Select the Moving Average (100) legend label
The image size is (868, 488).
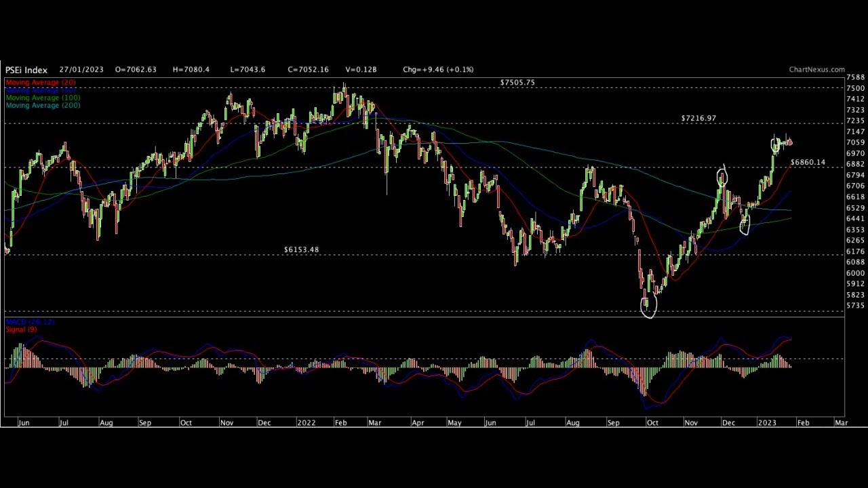pyautogui.click(x=43, y=98)
